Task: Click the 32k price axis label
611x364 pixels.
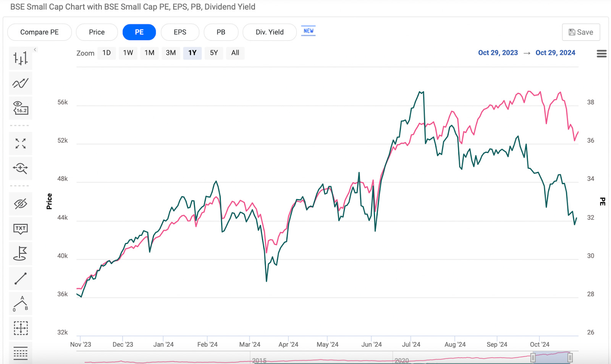Action: [x=63, y=332]
